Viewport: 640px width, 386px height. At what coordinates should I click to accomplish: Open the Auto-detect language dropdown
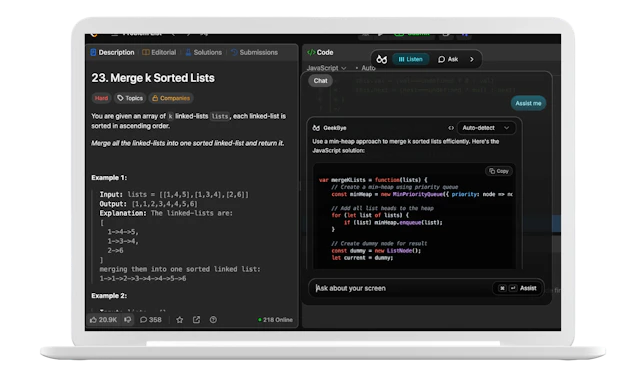(x=486, y=128)
